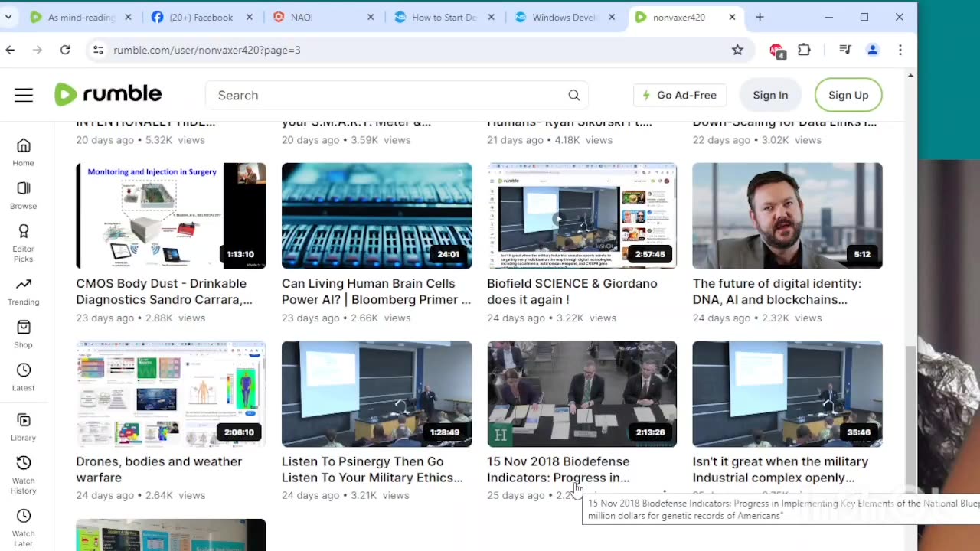The image size is (980, 551).
Task: Open Browse in the sidebar
Action: [x=24, y=194]
